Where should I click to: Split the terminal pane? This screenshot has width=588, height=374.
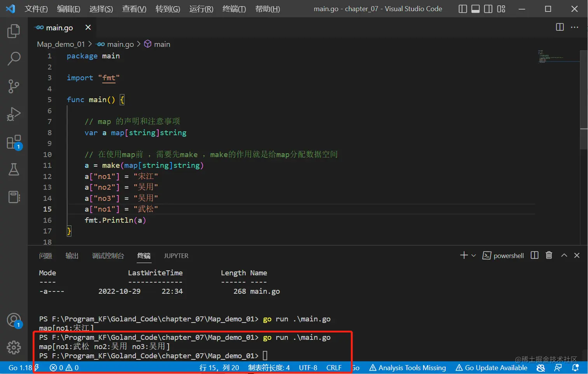pyautogui.click(x=535, y=255)
